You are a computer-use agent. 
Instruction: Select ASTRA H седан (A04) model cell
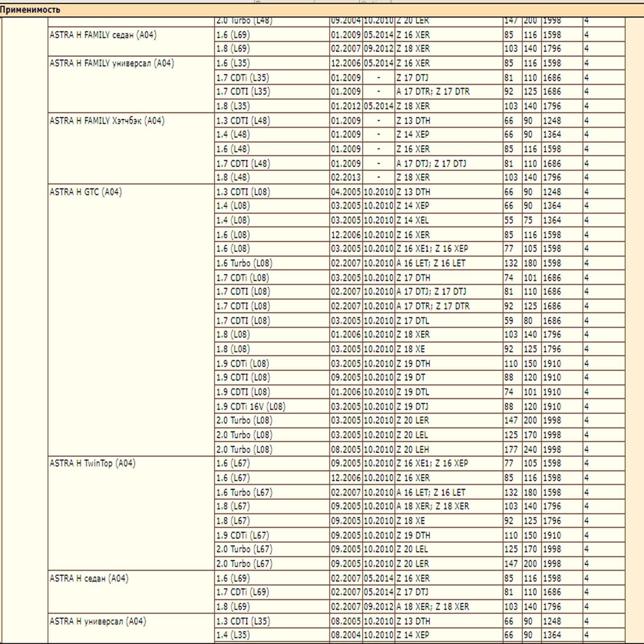[131, 592]
